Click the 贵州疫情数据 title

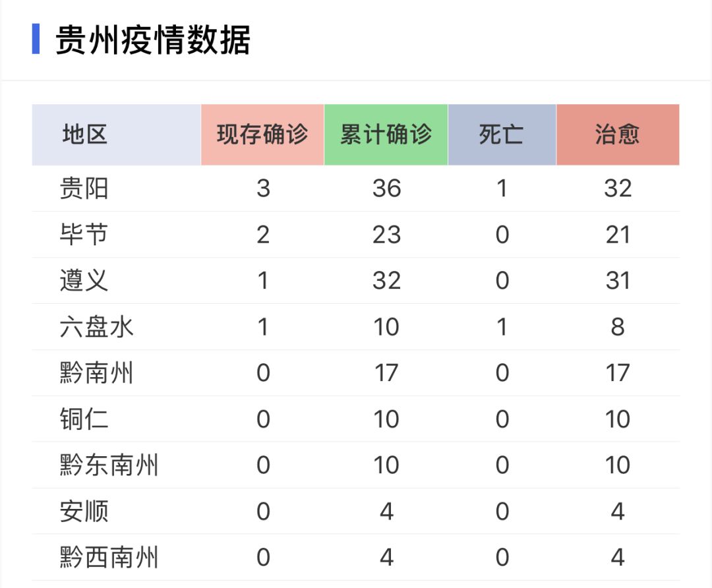click(x=153, y=40)
